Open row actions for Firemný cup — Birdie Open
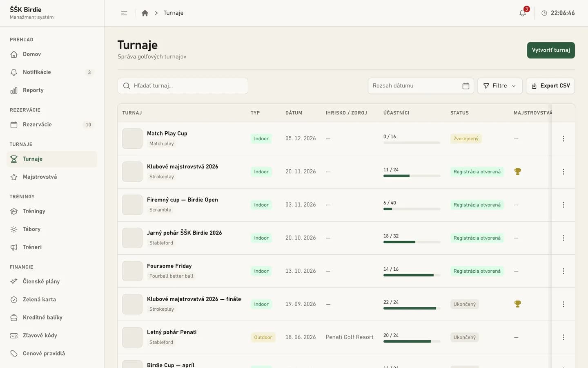 pyautogui.click(x=563, y=205)
